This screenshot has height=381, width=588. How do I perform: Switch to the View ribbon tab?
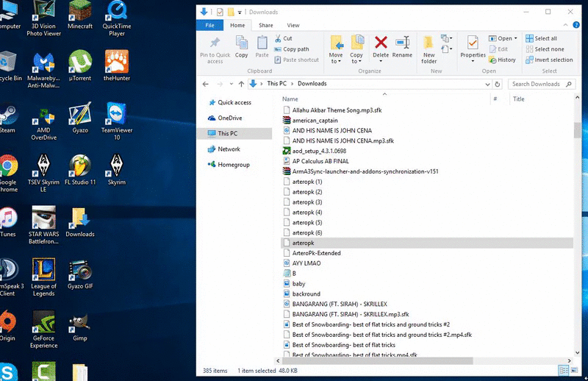coord(293,25)
